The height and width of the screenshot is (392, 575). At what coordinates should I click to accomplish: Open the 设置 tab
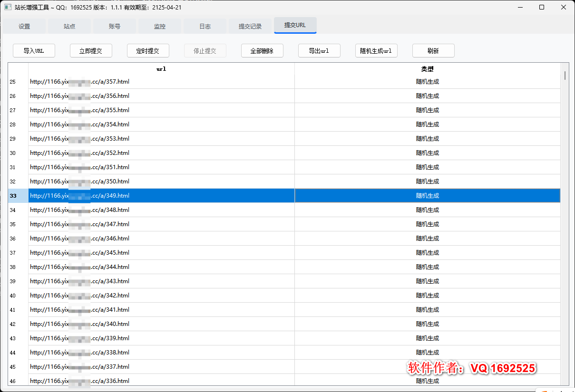pos(24,27)
